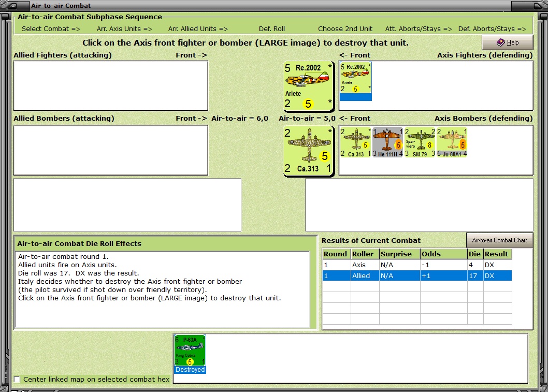The image size is (548, 392).
Task: Click the Destroyed label under P-63A
Action: tap(190, 370)
